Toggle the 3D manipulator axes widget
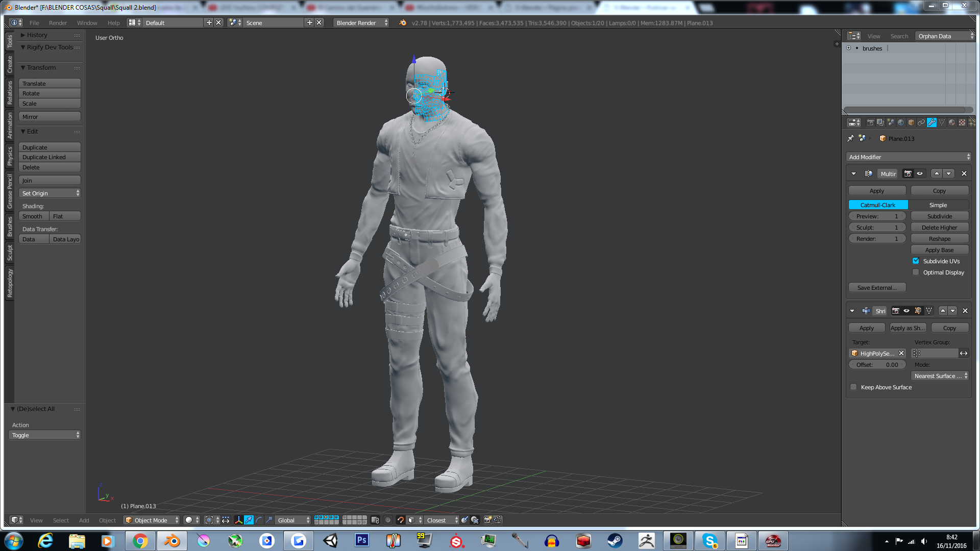This screenshot has width=980, height=551. pyautogui.click(x=238, y=520)
